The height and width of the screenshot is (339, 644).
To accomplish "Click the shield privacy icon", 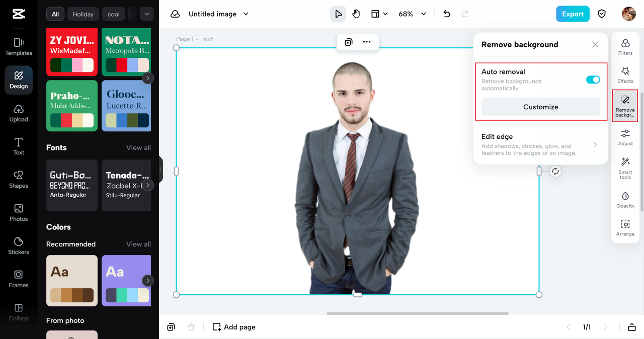I will [602, 14].
